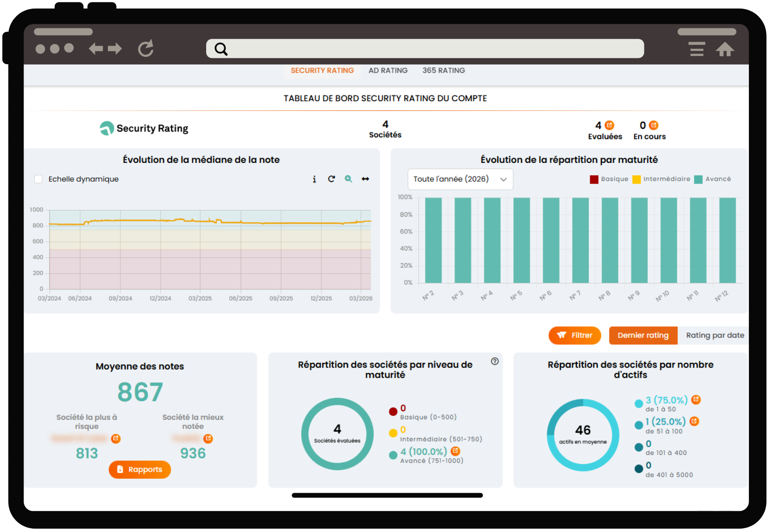
Task: Open best-rated company link icon
Action: 208,439
